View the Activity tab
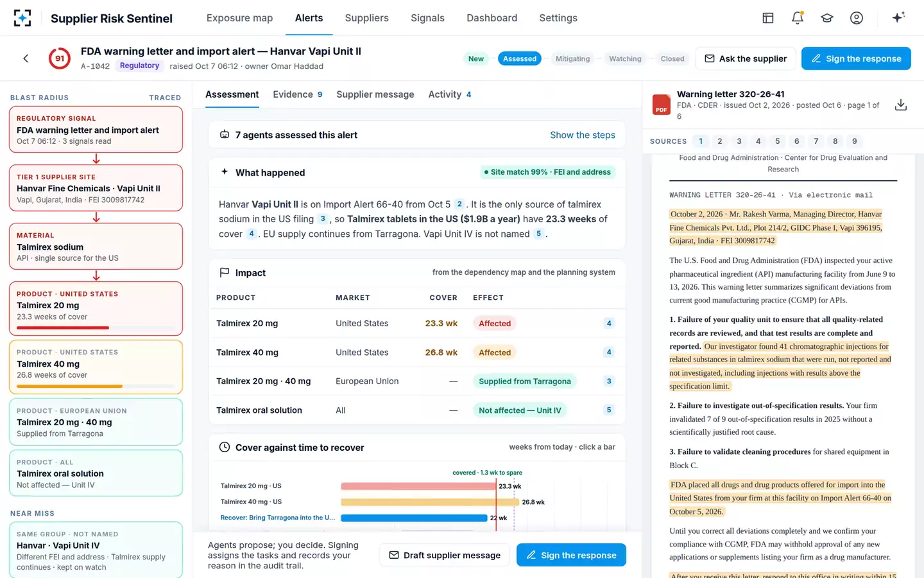The height and width of the screenshot is (578, 924). [450, 94]
